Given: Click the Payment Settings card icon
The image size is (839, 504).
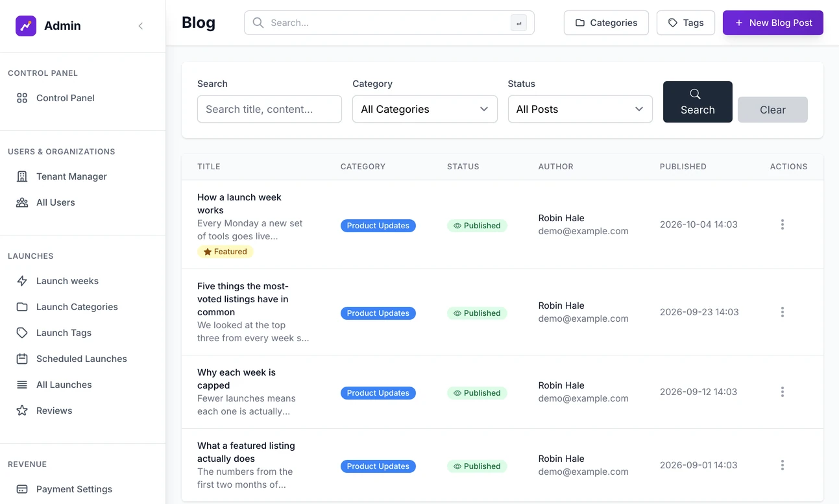Looking at the screenshot, I should (x=22, y=489).
